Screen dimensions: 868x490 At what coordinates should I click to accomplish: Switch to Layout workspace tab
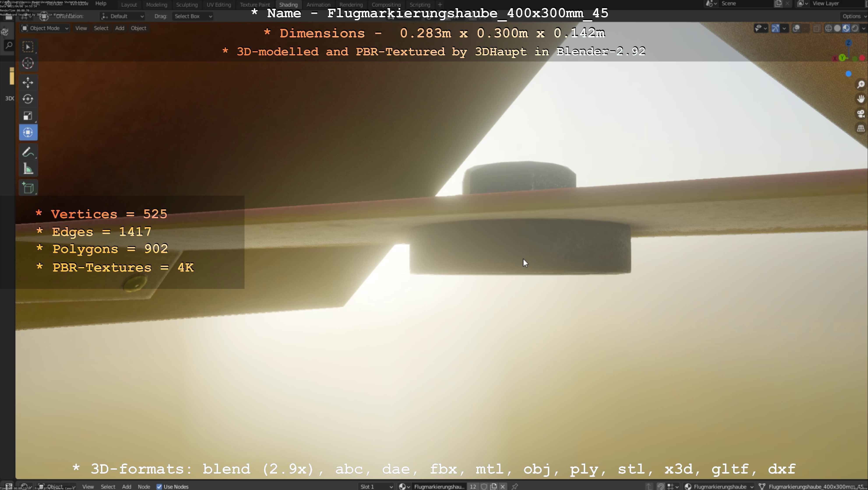(129, 5)
